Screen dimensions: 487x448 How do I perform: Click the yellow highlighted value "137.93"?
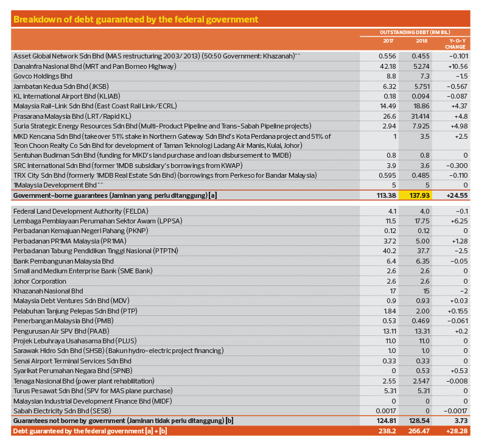click(419, 195)
